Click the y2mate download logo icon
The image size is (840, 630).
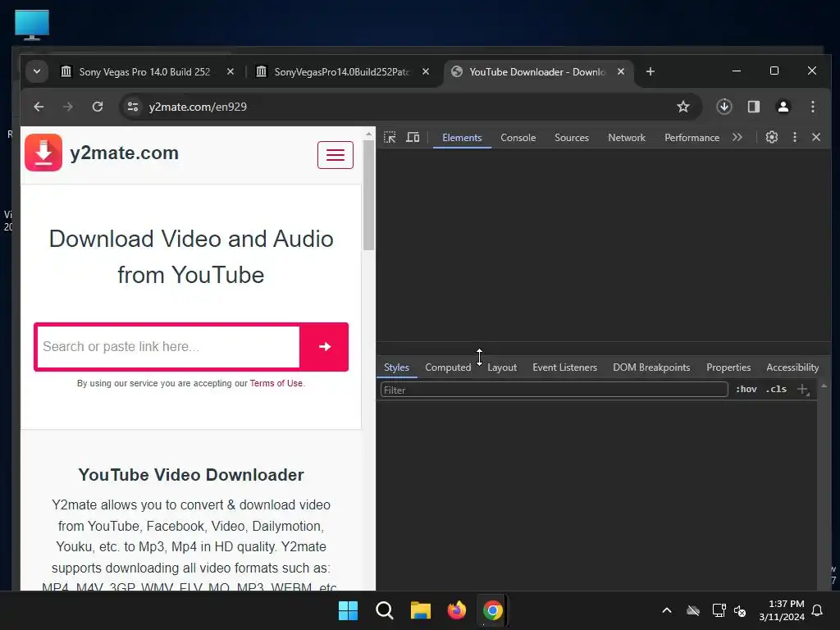[43, 153]
